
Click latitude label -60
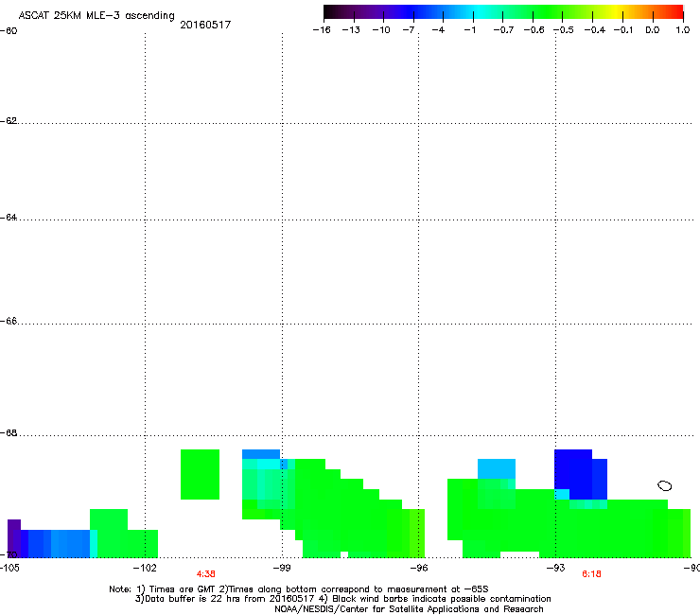coord(9,31)
